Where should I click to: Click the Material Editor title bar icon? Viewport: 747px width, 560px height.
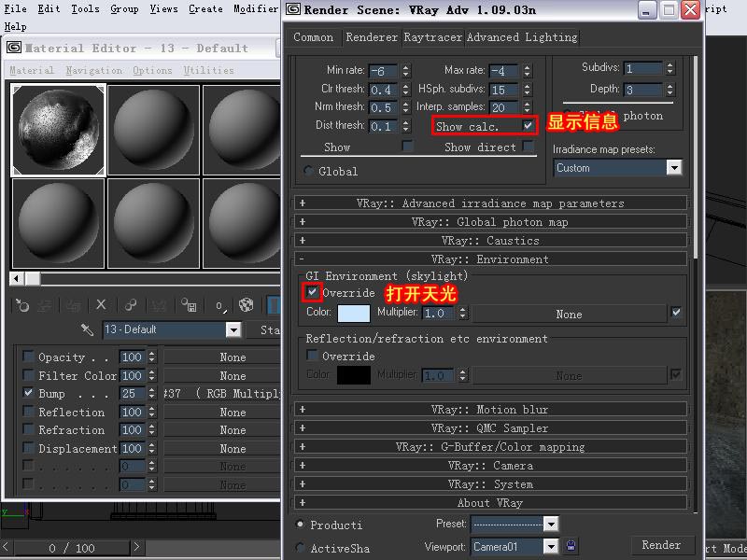point(14,48)
